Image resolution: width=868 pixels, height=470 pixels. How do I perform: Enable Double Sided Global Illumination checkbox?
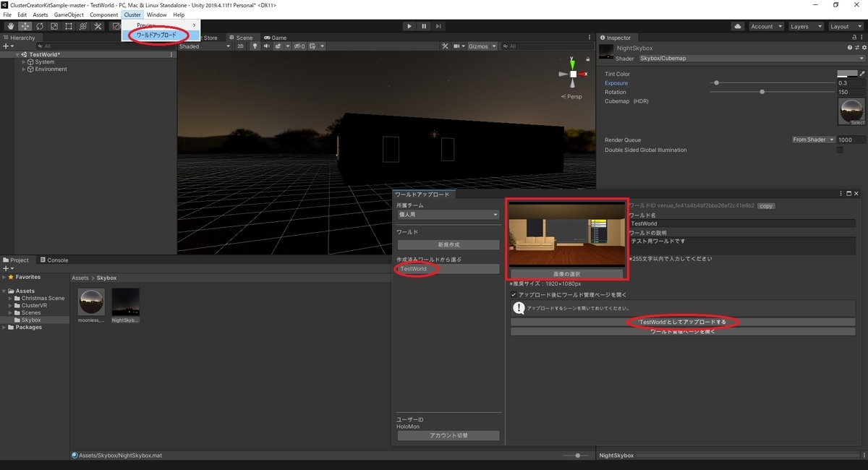click(840, 150)
